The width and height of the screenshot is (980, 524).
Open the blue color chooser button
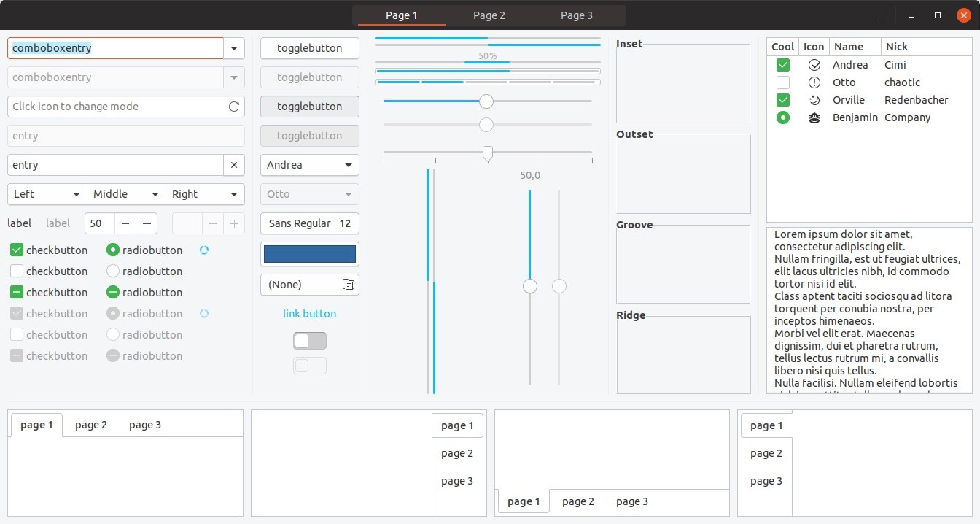coord(310,254)
